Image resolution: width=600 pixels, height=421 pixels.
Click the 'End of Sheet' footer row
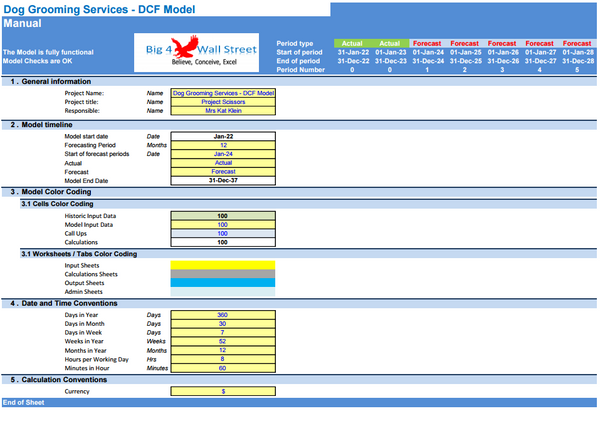coord(299,402)
